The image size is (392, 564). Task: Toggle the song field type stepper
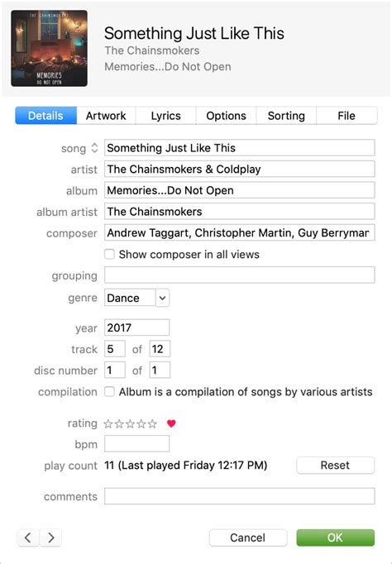[x=94, y=148]
